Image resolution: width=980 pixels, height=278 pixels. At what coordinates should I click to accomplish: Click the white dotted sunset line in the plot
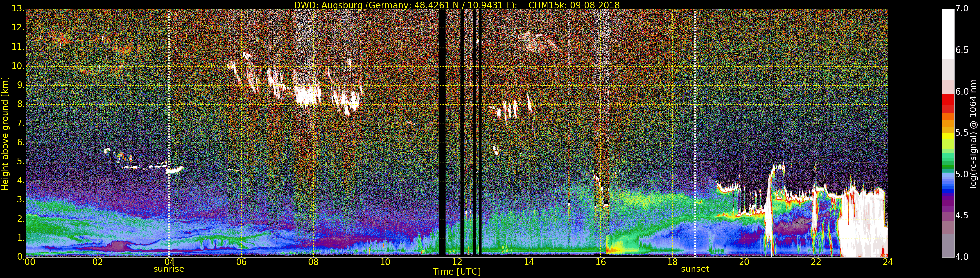coord(695,133)
